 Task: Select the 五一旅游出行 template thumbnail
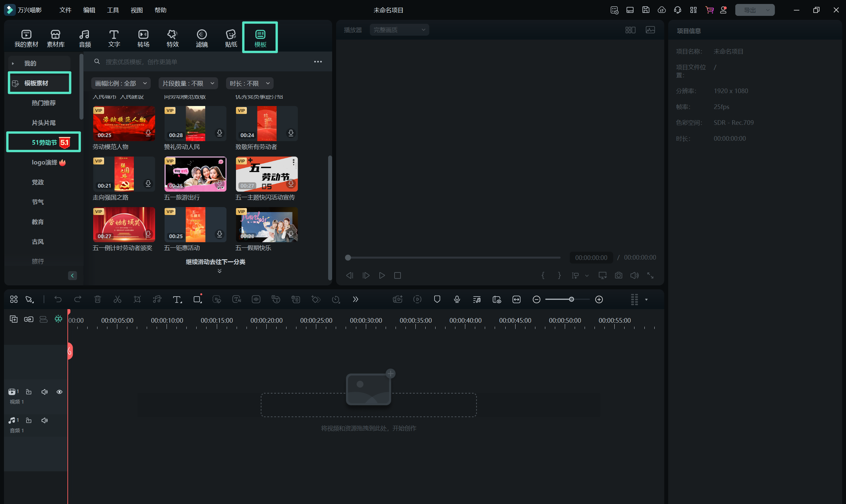[195, 174]
